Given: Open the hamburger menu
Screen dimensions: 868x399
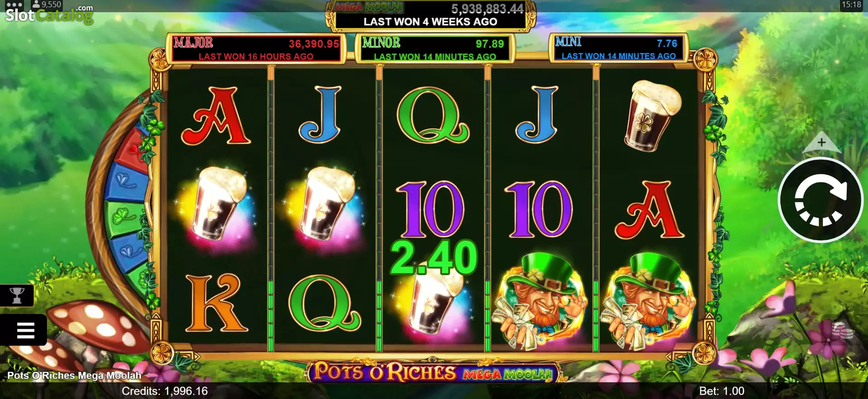Looking at the screenshot, I should pos(25,330).
